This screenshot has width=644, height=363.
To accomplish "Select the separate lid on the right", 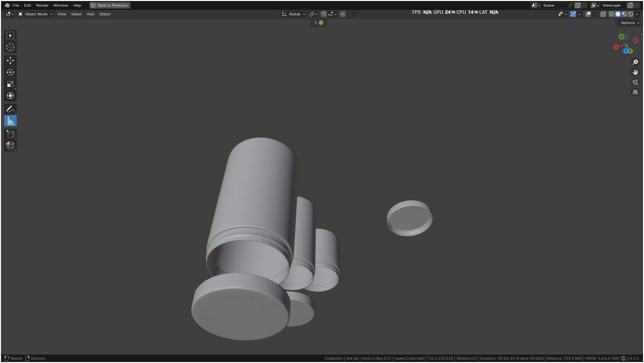I will click(410, 218).
